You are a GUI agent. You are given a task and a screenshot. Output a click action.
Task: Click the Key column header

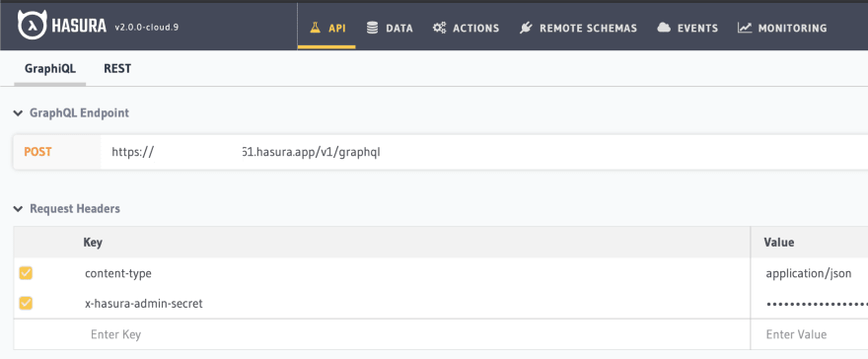click(x=93, y=243)
